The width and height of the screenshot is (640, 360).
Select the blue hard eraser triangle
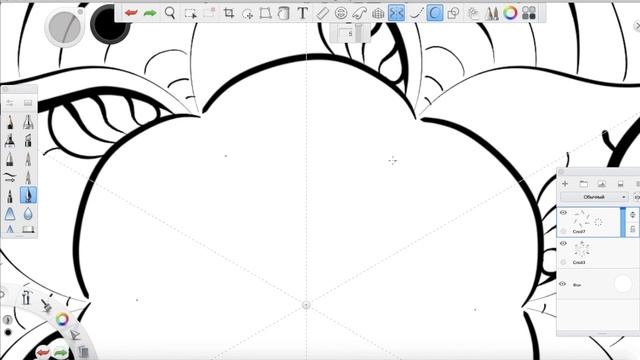pyautogui.click(x=10, y=213)
